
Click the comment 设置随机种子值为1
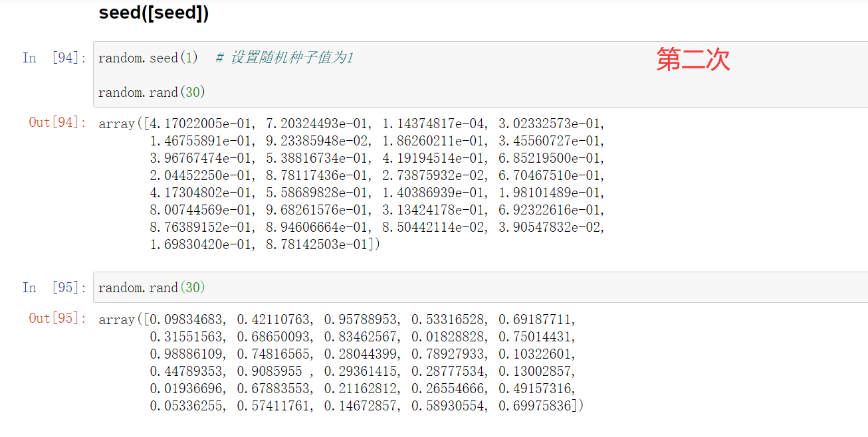click(x=284, y=58)
